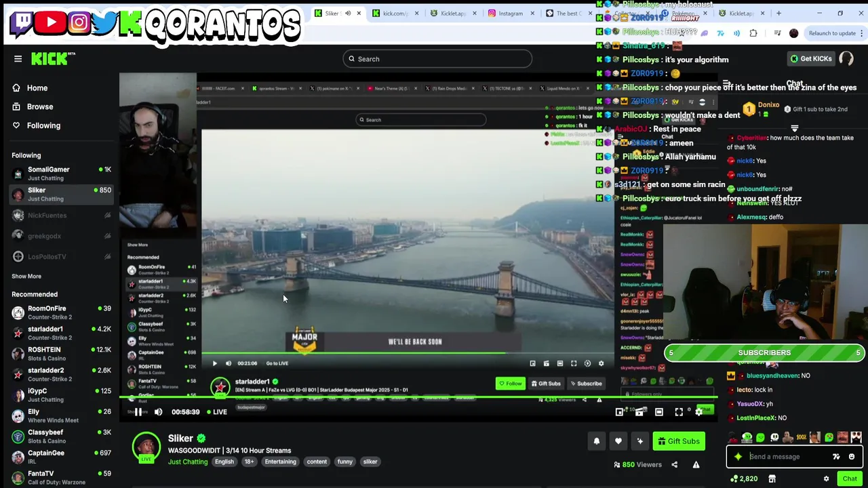868x488 pixels.
Task: Close the Sliker browser tab
Action: pyautogui.click(x=359, y=13)
